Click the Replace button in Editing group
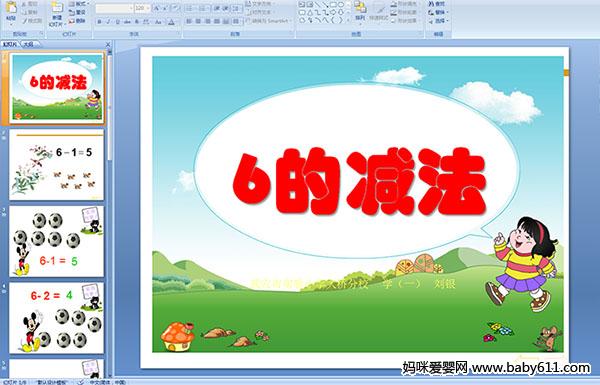Screen dimensions: 600x385 (x=438, y=12)
